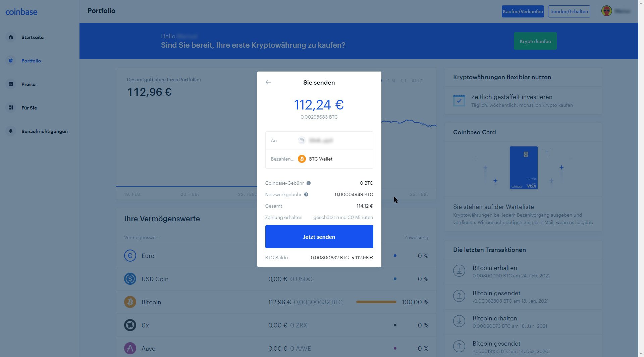644x357 pixels.
Task: Select the Portfolio pie icon
Action: pyautogui.click(x=11, y=60)
